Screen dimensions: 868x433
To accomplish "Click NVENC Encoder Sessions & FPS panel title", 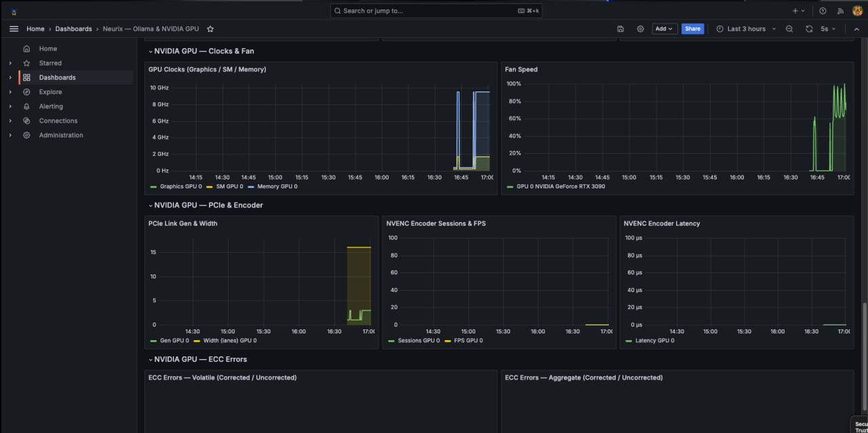I will click(436, 224).
